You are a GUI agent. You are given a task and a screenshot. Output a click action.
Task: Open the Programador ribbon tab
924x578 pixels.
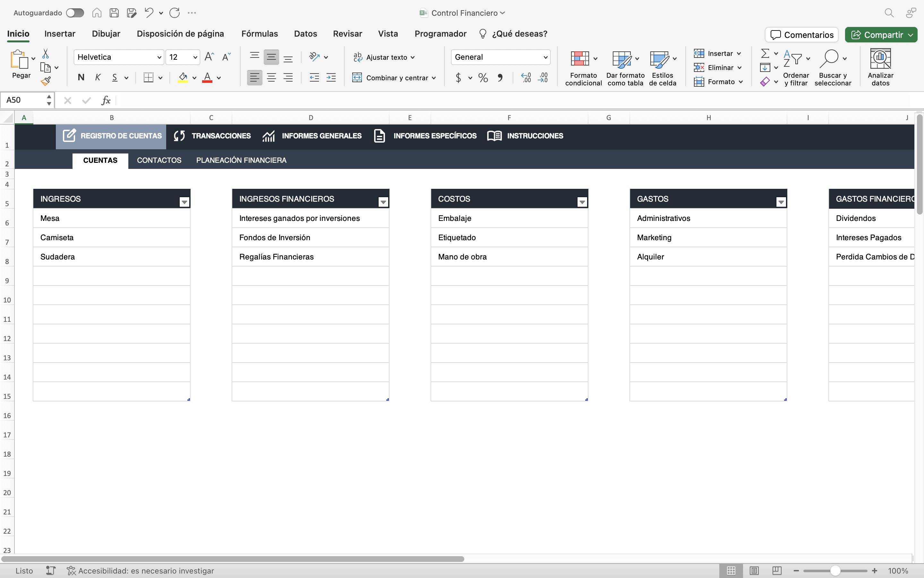coord(441,34)
